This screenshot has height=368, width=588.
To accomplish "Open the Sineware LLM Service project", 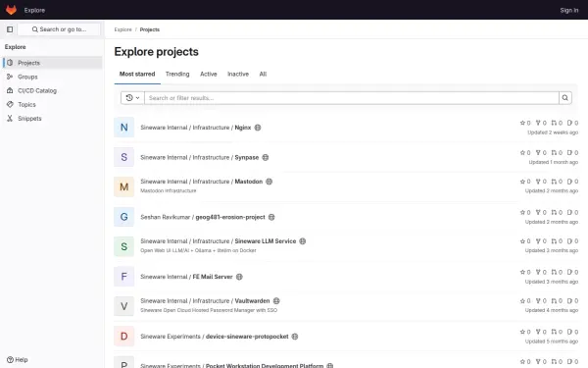I will 219,241.
